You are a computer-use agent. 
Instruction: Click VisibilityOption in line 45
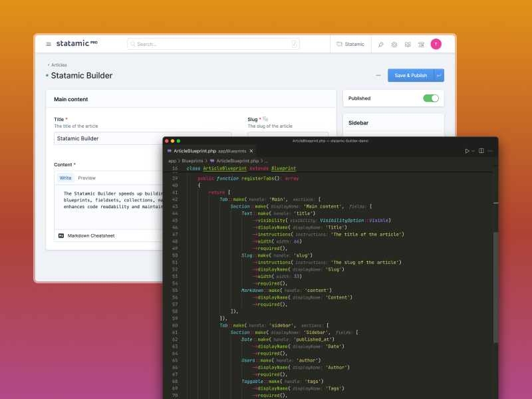point(342,221)
